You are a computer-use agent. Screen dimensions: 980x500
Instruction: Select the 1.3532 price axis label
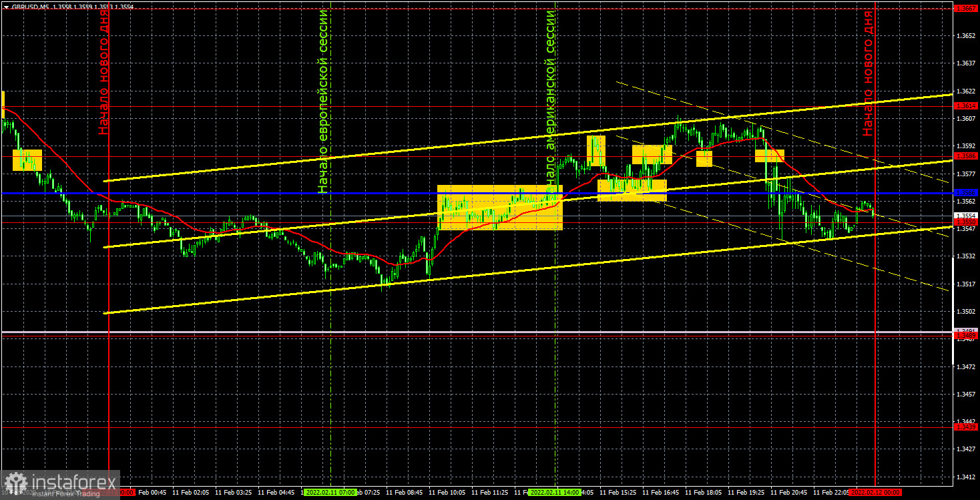pyautogui.click(x=966, y=256)
